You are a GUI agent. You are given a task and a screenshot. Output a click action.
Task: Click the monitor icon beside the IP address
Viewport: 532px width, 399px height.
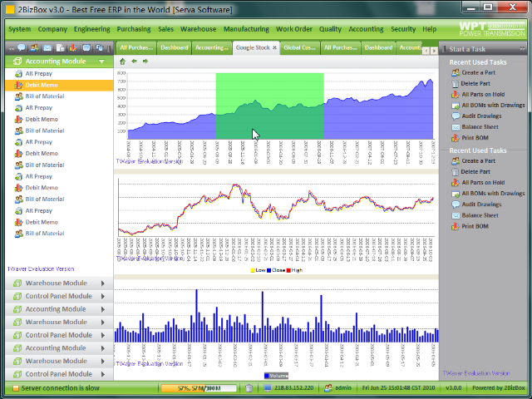click(268, 388)
